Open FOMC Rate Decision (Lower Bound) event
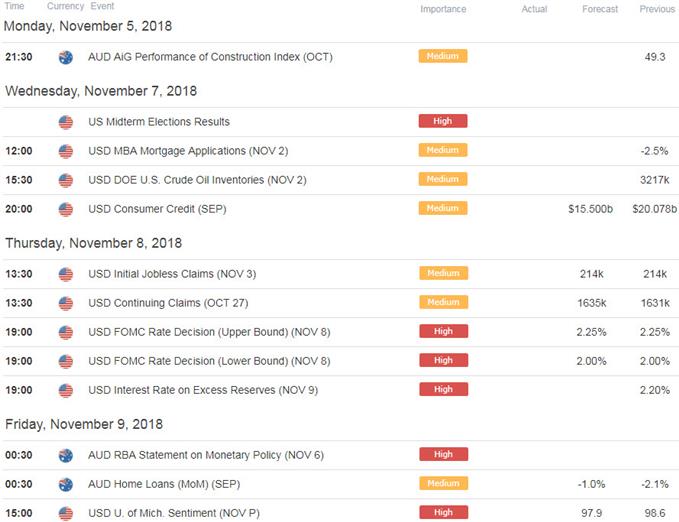Viewport: 679px width, 522px height. (x=209, y=361)
